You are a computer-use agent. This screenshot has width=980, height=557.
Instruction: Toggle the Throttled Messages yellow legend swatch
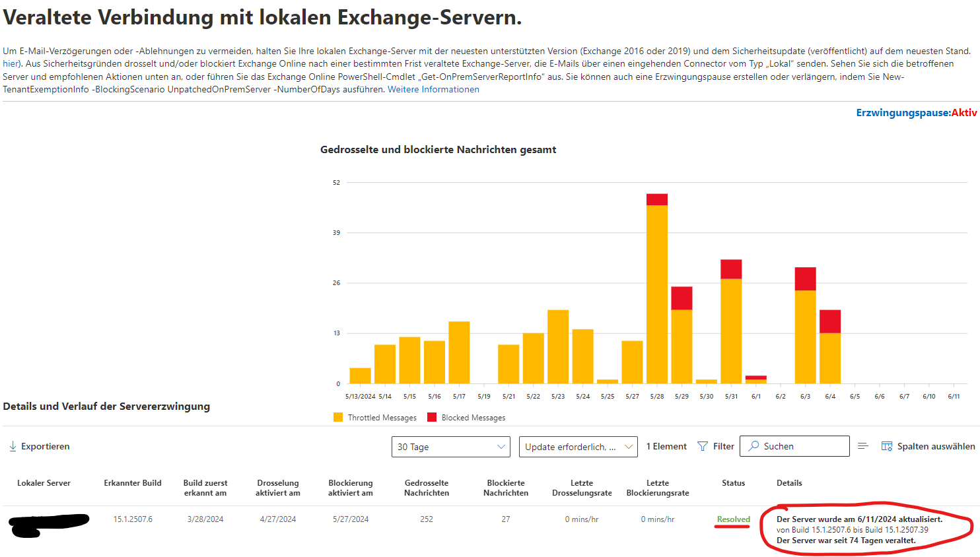tap(338, 417)
